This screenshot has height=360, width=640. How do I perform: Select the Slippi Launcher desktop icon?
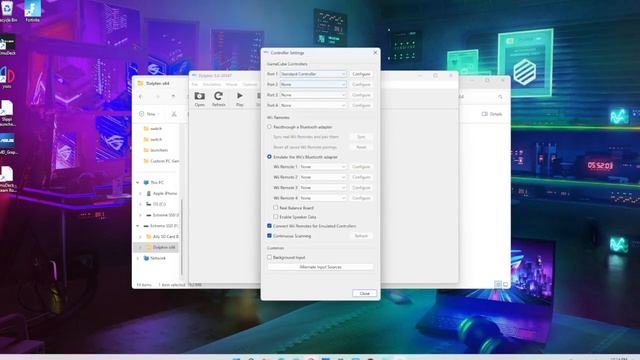(x=7, y=113)
